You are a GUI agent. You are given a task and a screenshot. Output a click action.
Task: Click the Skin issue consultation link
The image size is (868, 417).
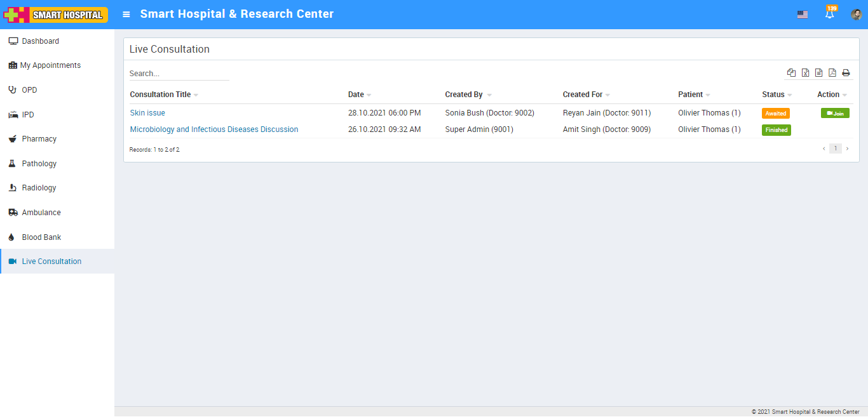[x=147, y=113]
